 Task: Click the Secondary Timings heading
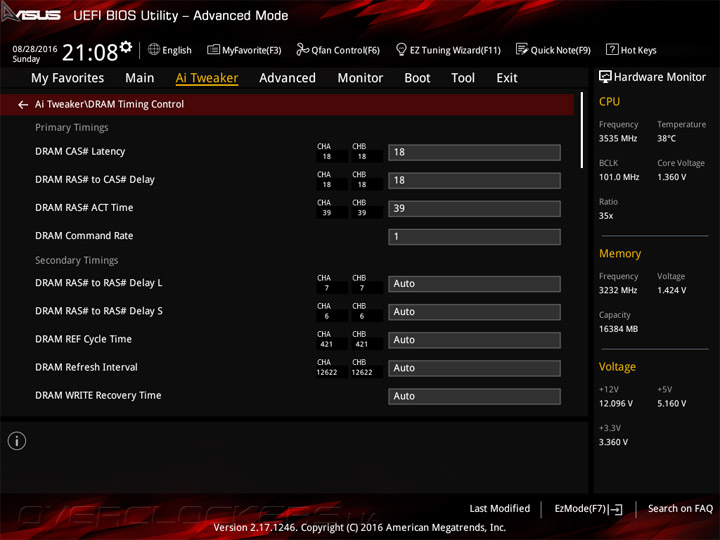pos(77,260)
